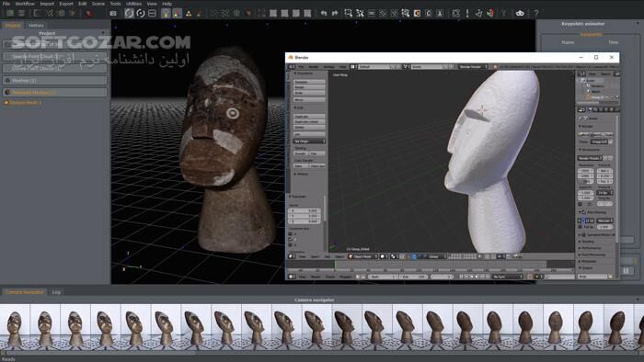Expand the History section in Blender shelf
This screenshot has height=362, width=644.
[x=295, y=175]
